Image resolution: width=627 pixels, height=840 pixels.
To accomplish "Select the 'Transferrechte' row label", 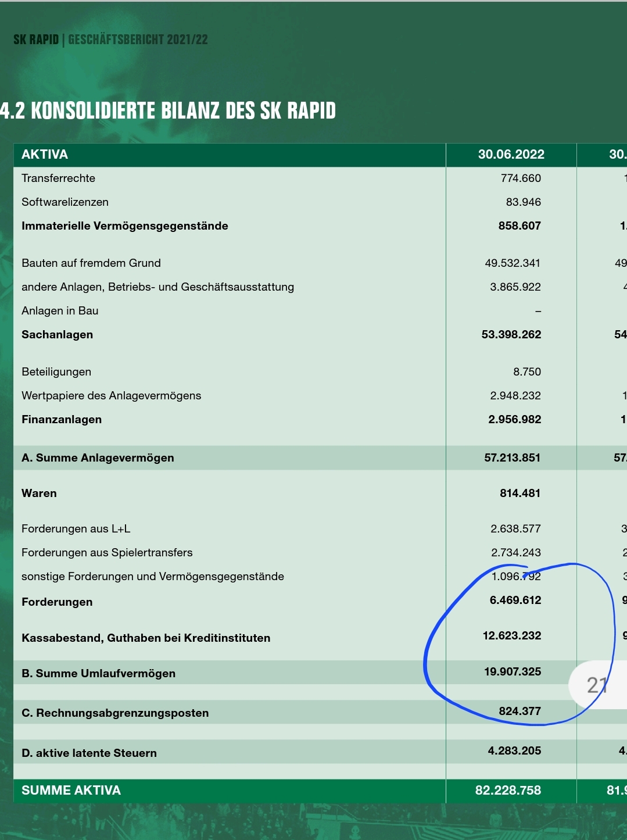I will click(x=58, y=178).
